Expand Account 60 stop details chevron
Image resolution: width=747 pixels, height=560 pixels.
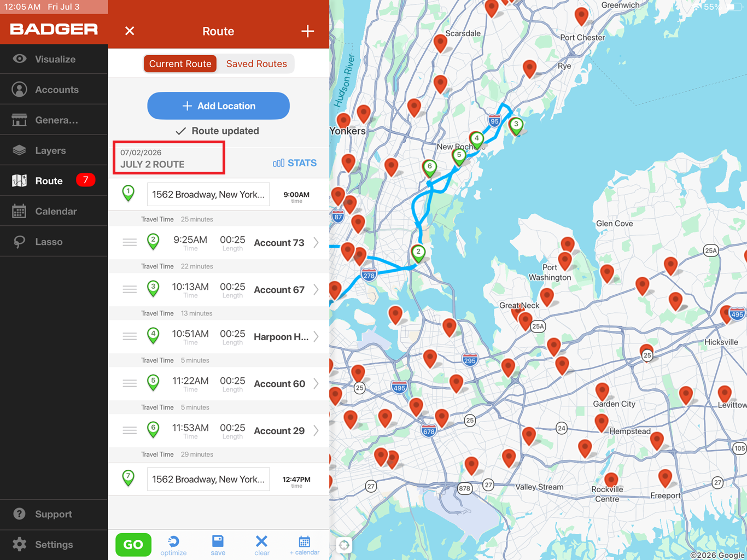(316, 384)
